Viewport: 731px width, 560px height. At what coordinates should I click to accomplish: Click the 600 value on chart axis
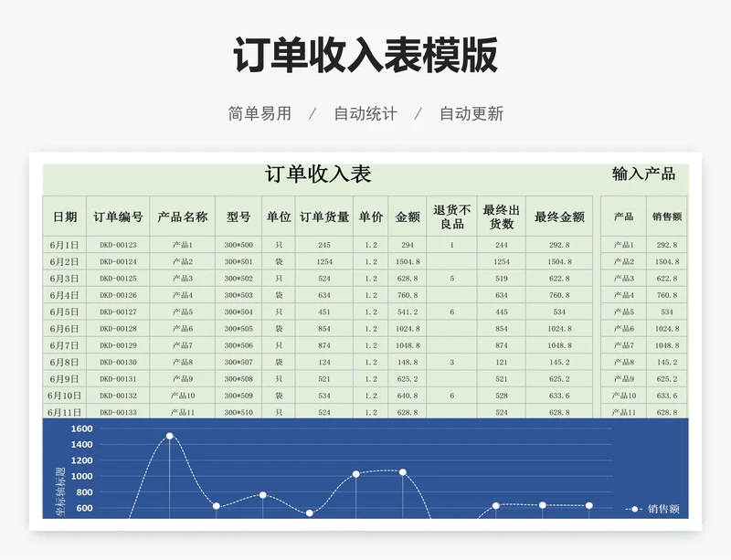pyautogui.click(x=84, y=508)
